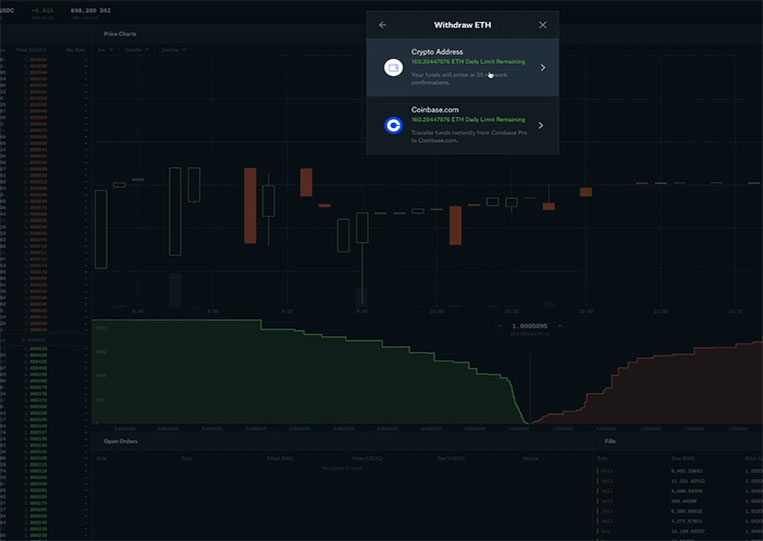Go back using the Withdraw ETH arrow
The width and height of the screenshot is (763, 541).
(382, 25)
